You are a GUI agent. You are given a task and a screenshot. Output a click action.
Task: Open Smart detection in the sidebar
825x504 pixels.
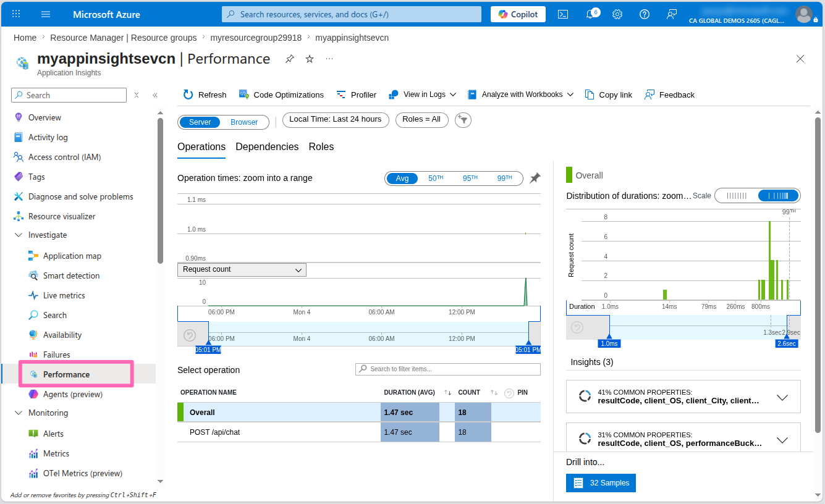[71, 275]
